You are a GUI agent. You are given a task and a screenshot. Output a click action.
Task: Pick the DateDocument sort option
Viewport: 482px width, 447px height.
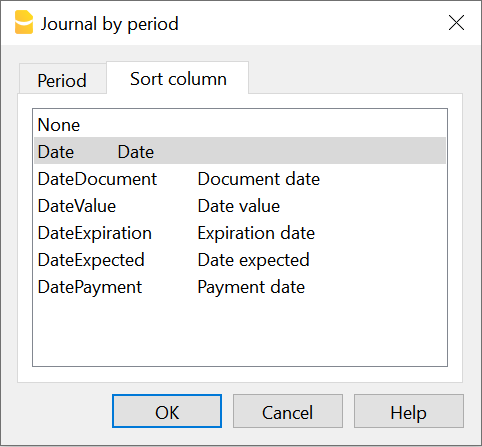(240, 179)
